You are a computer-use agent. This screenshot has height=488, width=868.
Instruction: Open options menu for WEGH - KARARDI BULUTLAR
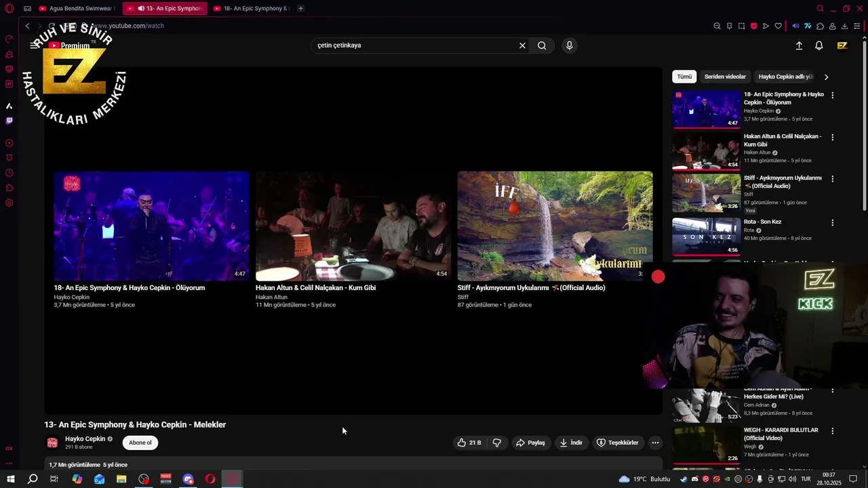833,430
